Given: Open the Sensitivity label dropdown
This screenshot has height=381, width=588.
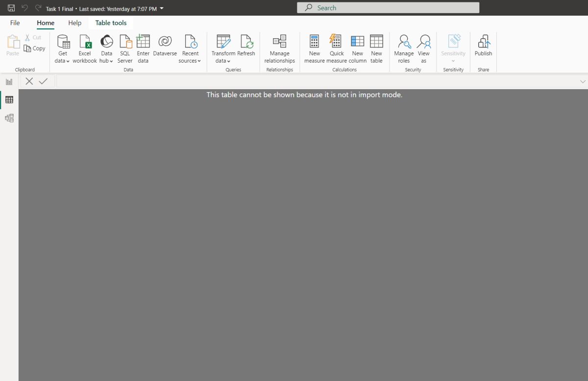Looking at the screenshot, I should coord(453,49).
